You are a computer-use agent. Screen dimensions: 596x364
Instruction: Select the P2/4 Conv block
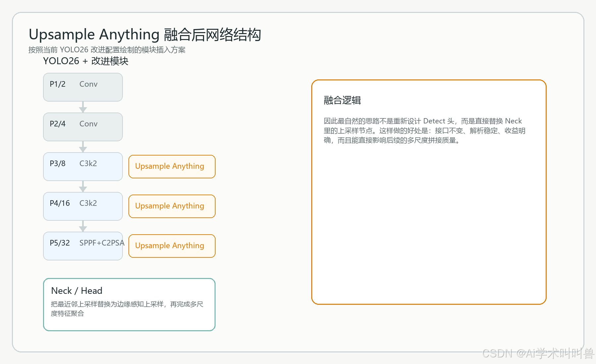tap(83, 127)
